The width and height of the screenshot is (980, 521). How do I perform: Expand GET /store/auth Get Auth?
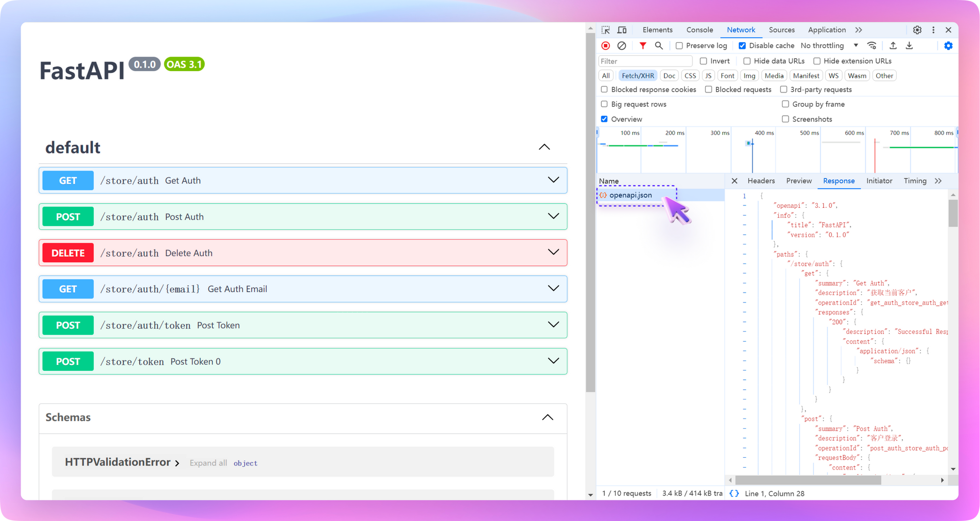pyautogui.click(x=303, y=180)
